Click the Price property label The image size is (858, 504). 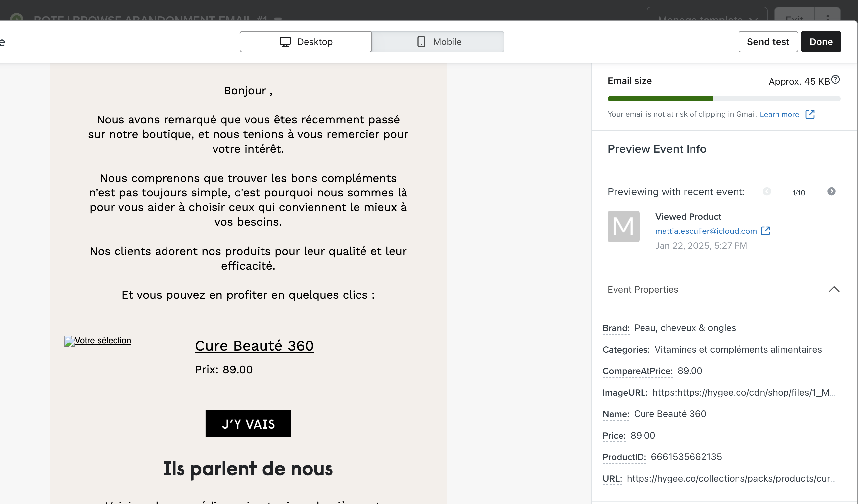tap(614, 435)
